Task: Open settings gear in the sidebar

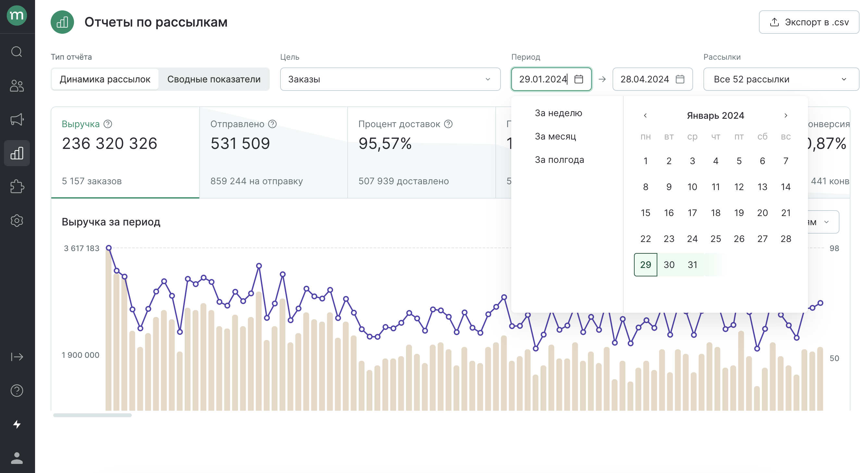Action: pyautogui.click(x=17, y=221)
